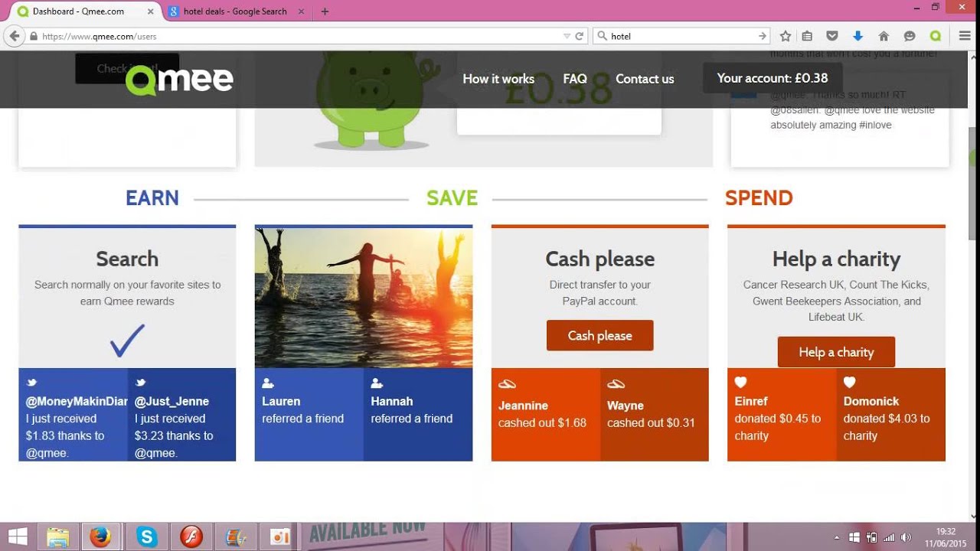Click the Help a charity card heading

tap(836, 259)
